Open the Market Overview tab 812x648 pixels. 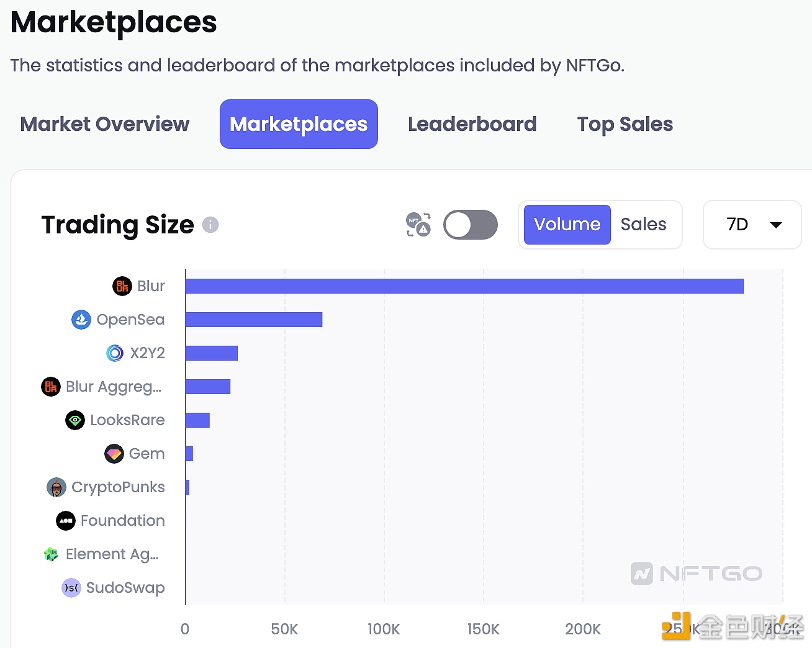105,124
